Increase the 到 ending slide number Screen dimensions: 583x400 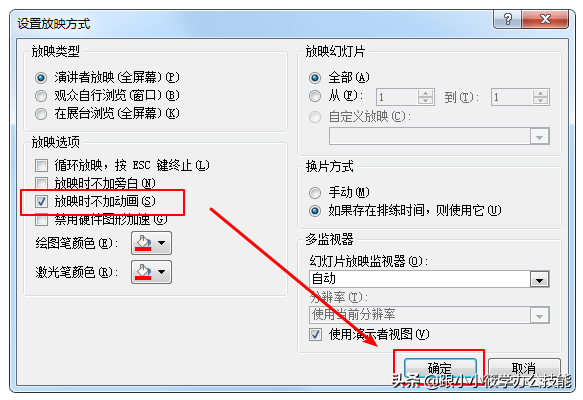click(540, 93)
